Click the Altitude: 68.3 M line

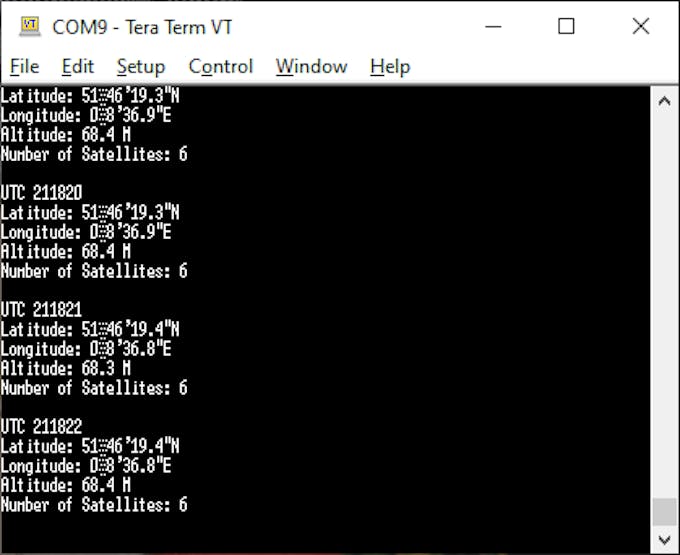[x=65, y=368]
